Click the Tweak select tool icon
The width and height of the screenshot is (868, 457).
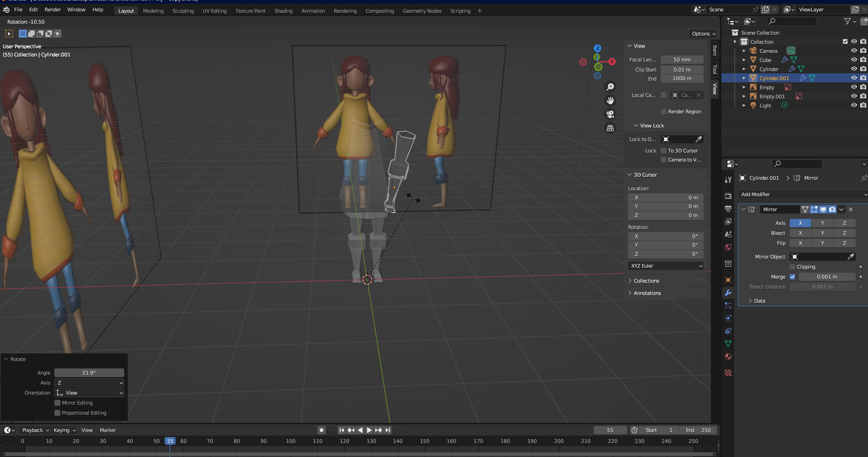coord(8,33)
